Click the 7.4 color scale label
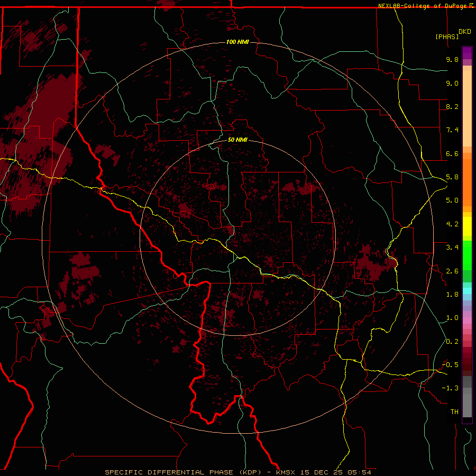 452,130
